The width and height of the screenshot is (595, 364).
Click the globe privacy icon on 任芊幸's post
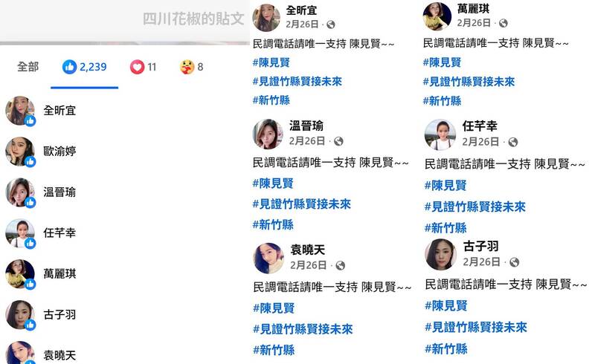click(x=513, y=142)
